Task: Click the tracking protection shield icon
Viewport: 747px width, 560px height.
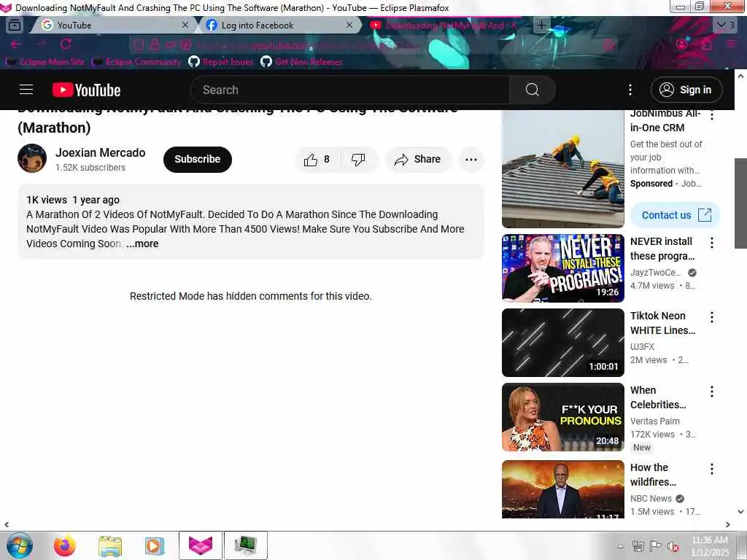Action: pyautogui.click(x=139, y=44)
